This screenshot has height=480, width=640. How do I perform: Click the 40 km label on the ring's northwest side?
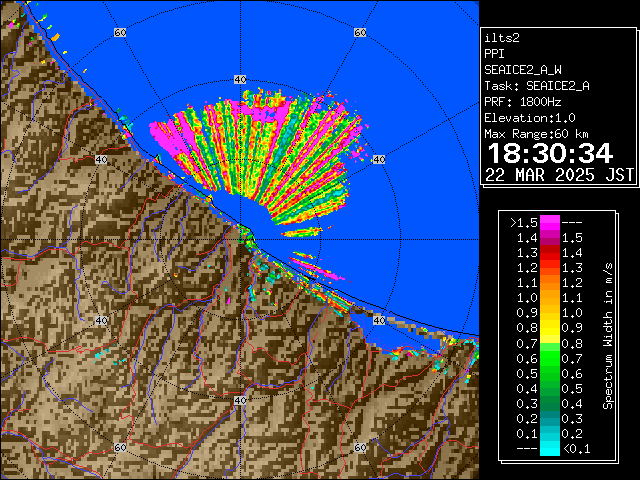pyautogui.click(x=101, y=159)
